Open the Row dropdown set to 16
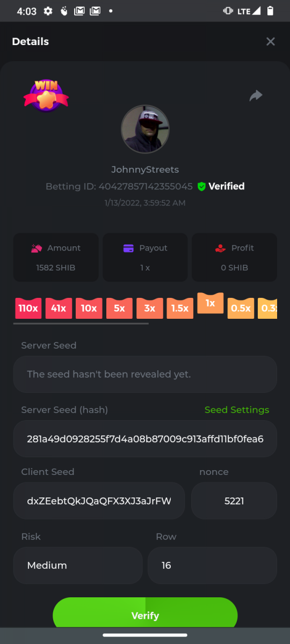 pyautogui.click(x=212, y=565)
